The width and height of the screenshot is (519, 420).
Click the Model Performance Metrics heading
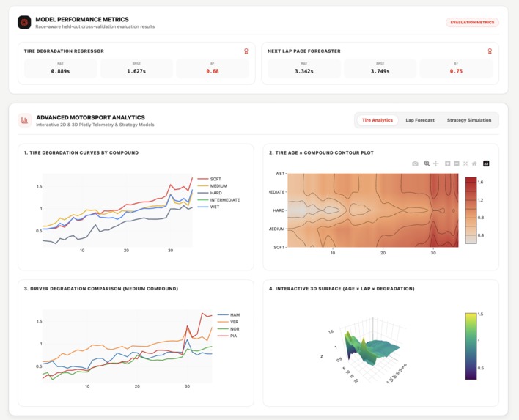coord(82,20)
